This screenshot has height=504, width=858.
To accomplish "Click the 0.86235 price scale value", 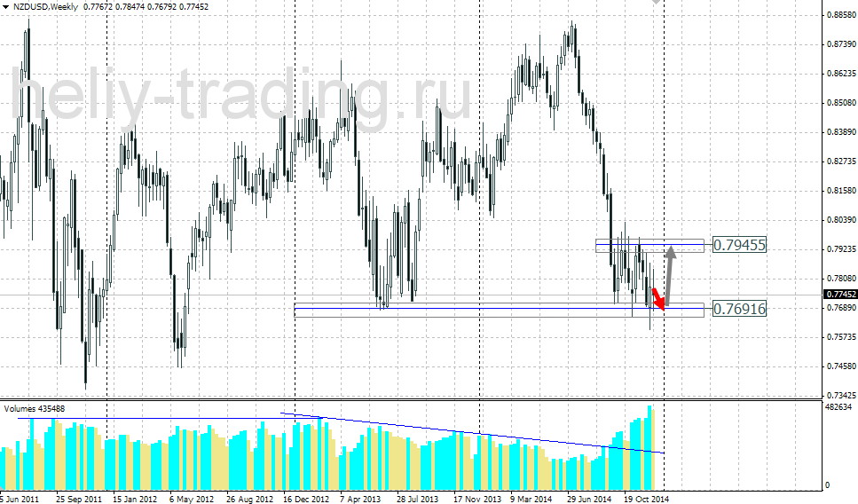I will pyautogui.click(x=842, y=74).
